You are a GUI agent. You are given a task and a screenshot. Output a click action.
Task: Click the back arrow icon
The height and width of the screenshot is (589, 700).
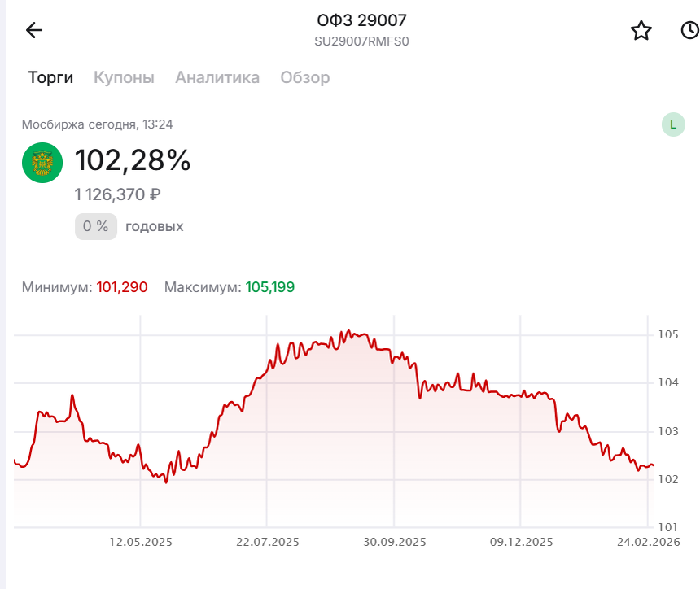coord(34,31)
